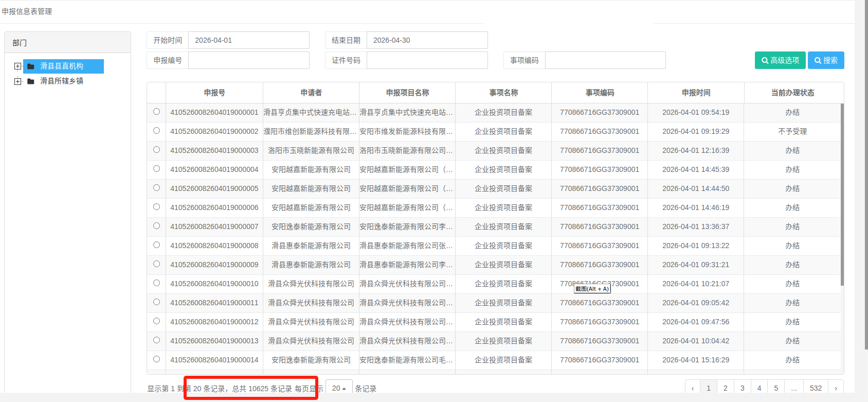Select the 滑县县直机构 folder
Screen dimensions: 868x402
coord(63,66)
